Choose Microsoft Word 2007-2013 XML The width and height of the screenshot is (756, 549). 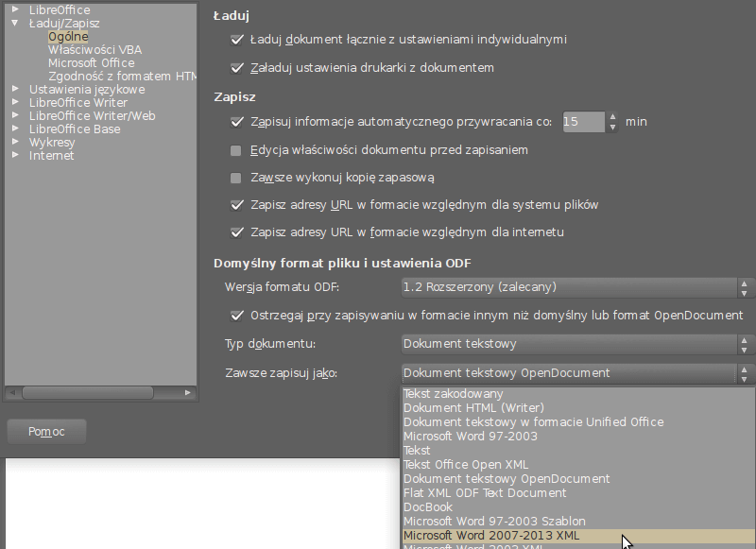click(x=578, y=536)
